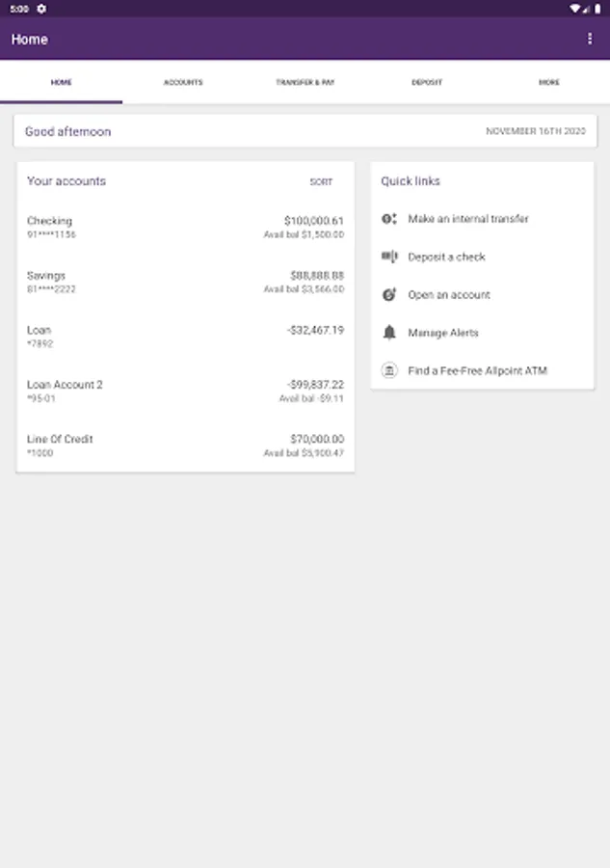
Task: Click the internal transfer icon
Action: tap(389, 219)
